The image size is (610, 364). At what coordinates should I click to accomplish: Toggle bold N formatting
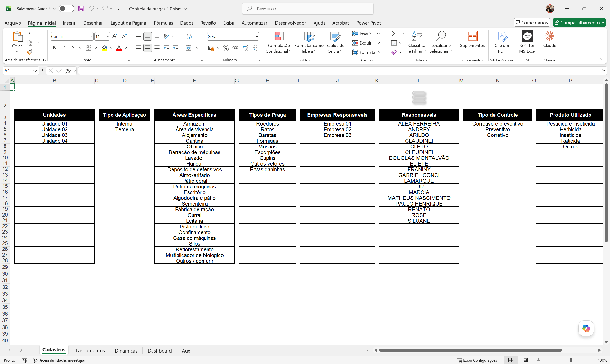55,48
